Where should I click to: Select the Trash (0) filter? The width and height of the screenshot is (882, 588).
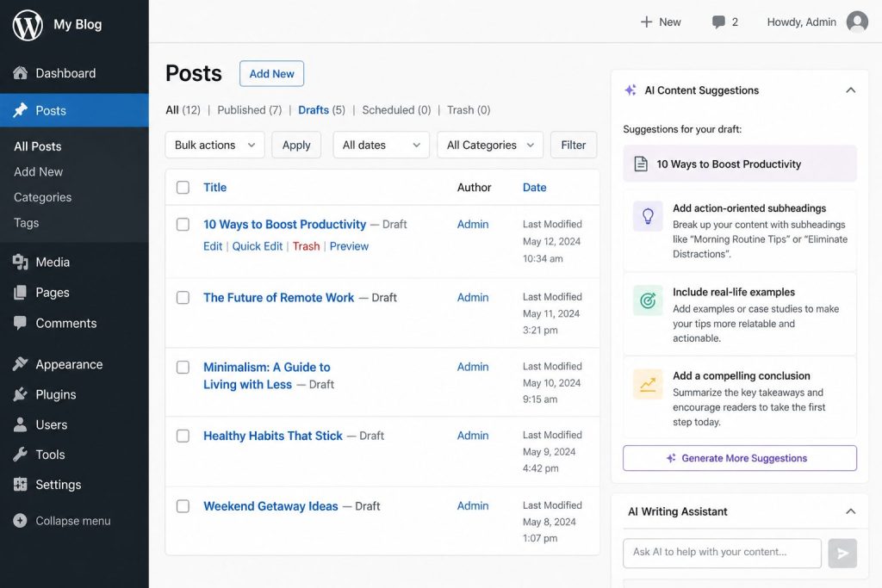(x=469, y=109)
